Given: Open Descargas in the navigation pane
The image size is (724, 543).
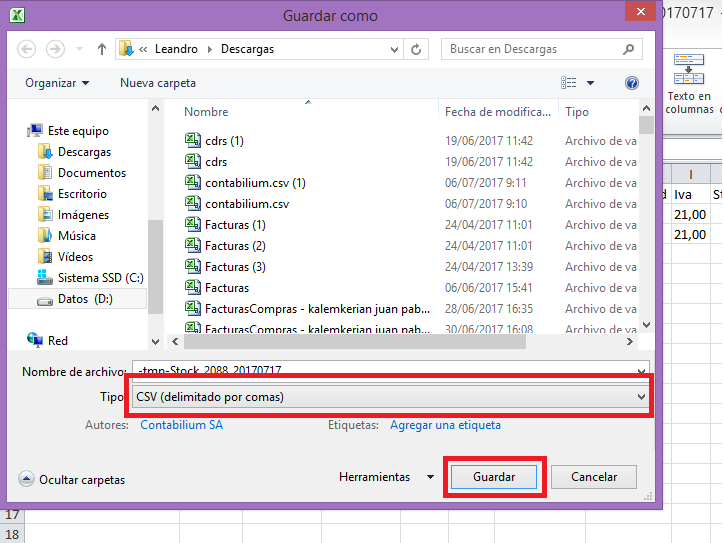Looking at the screenshot, I should click(x=84, y=152).
